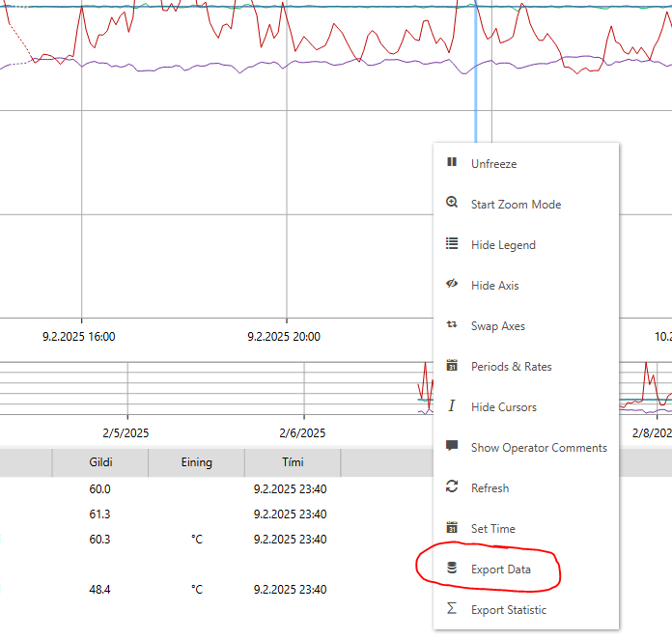Viewport: 672px width, 639px height.
Task: Click the magnifier icon for Zoom Mode
Action: click(451, 204)
